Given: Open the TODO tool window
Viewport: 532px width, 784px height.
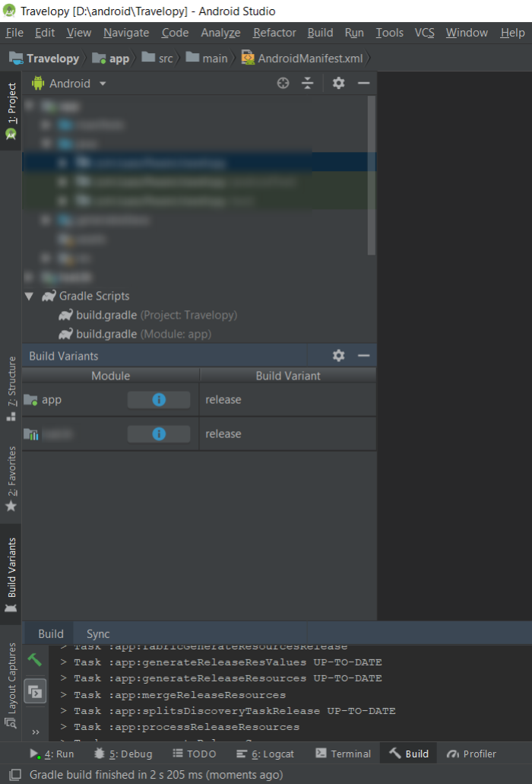Looking at the screenshot, I should point(195,754).
